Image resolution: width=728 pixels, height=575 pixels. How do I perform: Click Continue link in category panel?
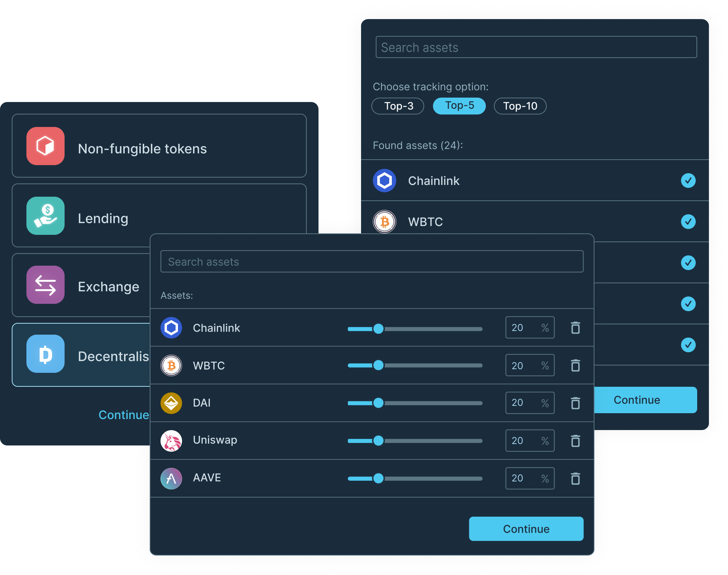point(124,415)
